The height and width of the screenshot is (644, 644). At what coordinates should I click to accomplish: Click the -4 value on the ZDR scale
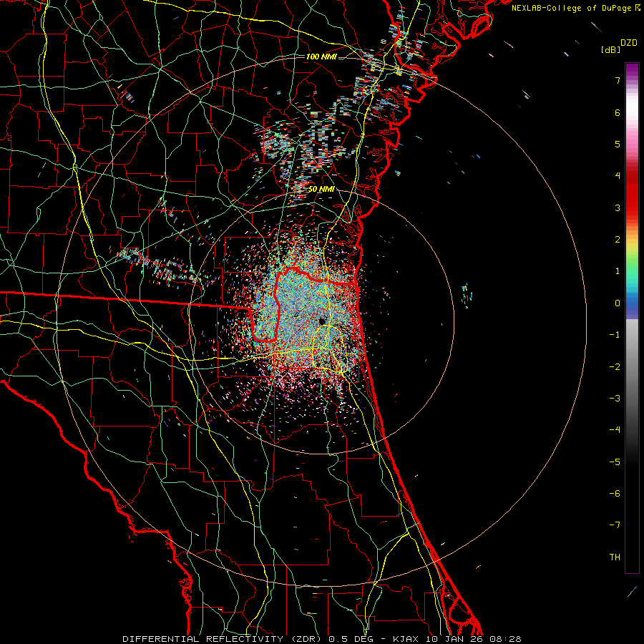(x=615, y=430)
